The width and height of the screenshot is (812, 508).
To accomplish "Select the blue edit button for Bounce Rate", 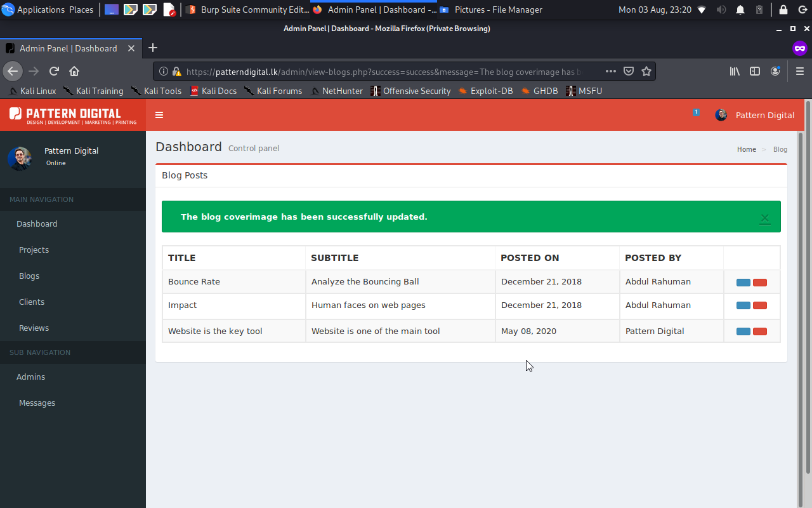I will click(743, 281).
